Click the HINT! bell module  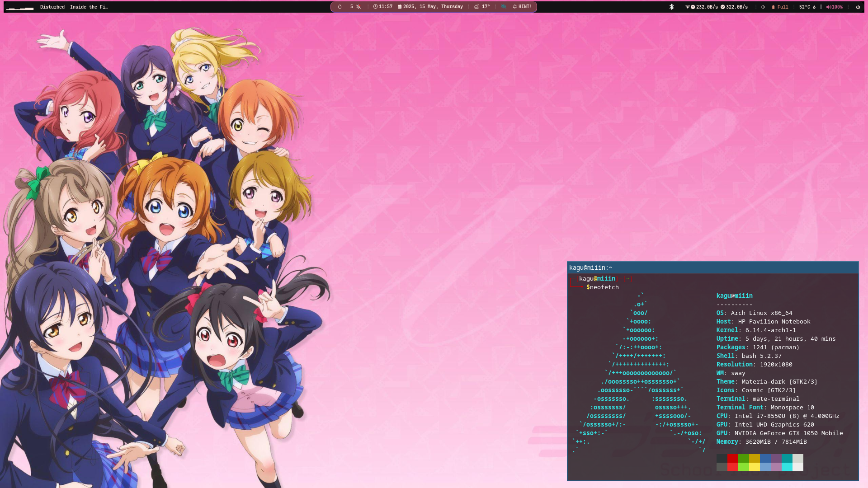pos(522,7)
